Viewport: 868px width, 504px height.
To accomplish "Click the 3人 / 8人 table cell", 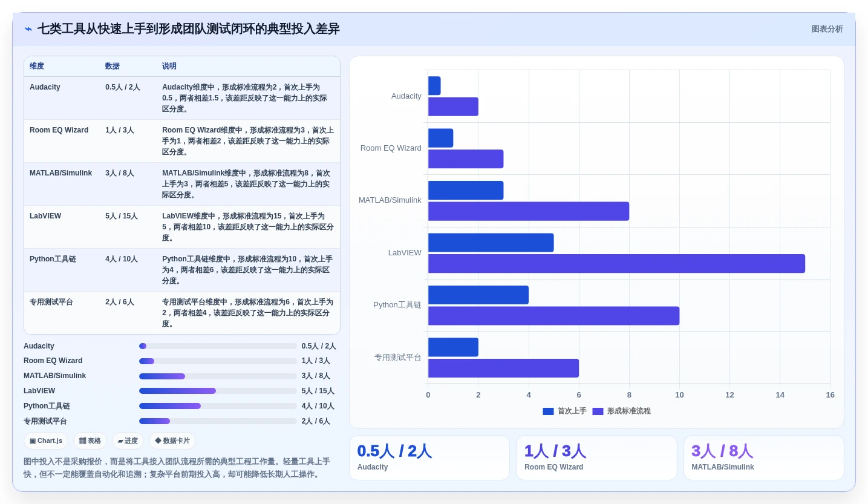I will coord(120,173).
